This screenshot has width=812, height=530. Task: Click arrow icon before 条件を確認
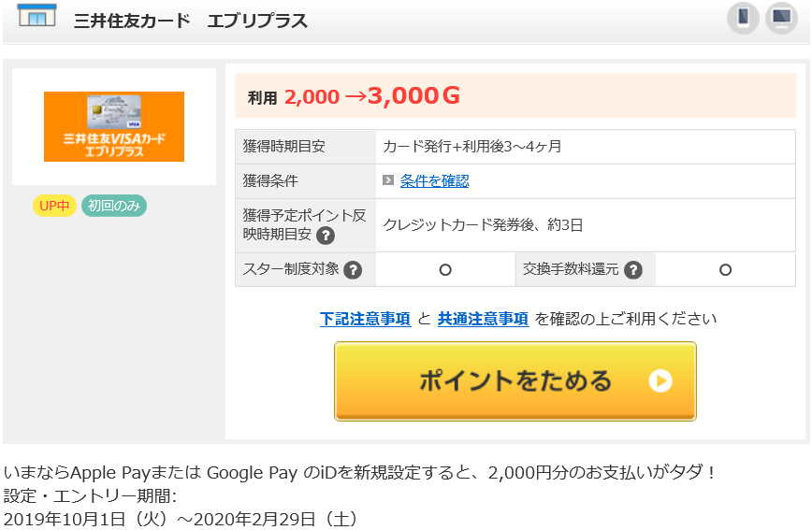[x=388, y=180]
